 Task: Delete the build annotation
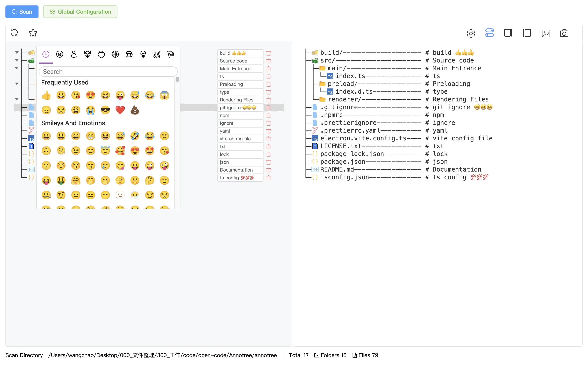pyautogui.click(x=269, y=53)
